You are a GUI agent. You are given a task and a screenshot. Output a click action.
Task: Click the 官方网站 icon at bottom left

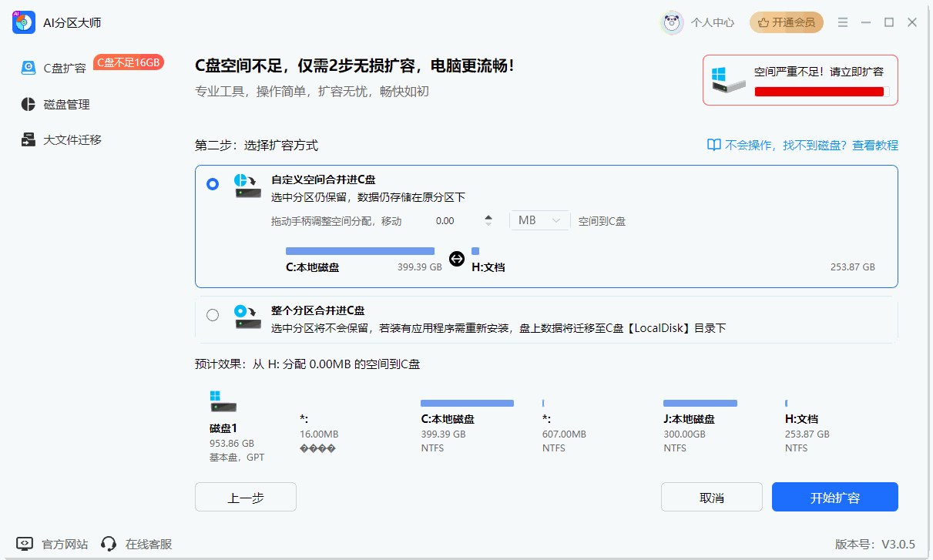click(25, 544)
